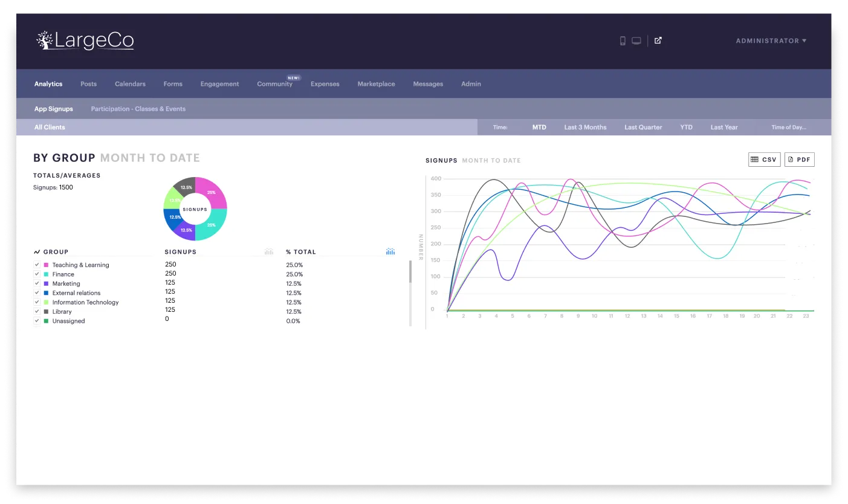Viewport: 848px width, 504px height.
Task: Uncheck the External relations checkbox
Action: click(37, 293)
